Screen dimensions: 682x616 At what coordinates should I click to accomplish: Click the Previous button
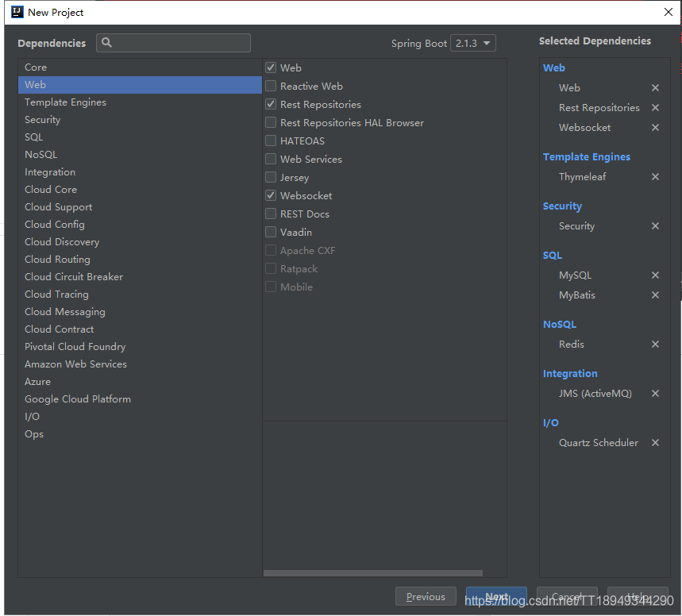click(x=426, y=596)
